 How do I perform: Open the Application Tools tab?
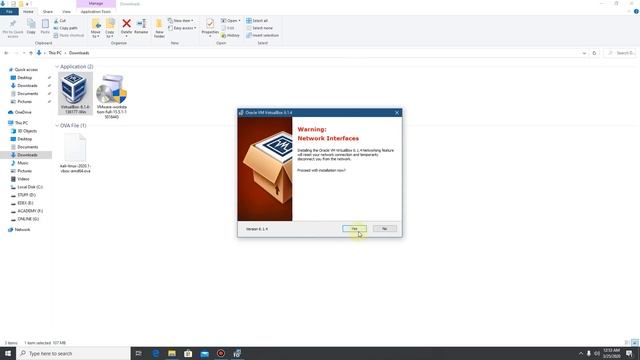(x=96, y=11)
